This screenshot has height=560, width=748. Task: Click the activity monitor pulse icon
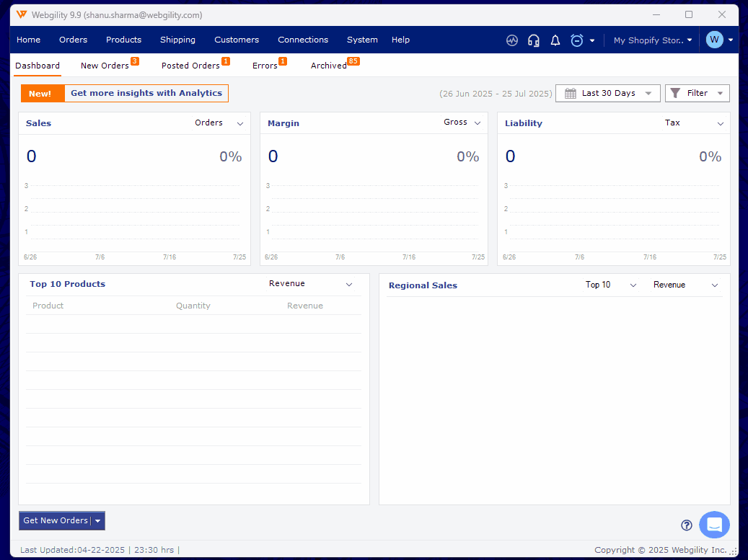pyautogui.click(x=512, y=40)
